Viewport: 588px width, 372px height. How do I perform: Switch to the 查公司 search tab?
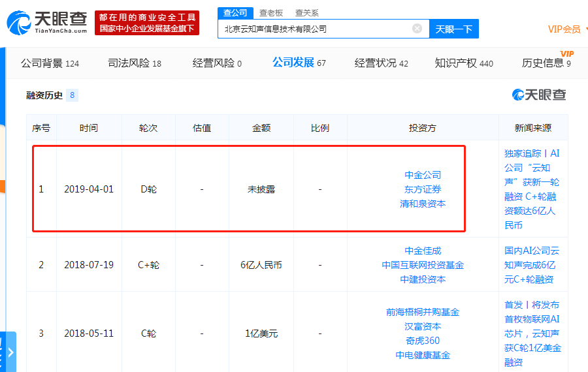click(235, 13)
